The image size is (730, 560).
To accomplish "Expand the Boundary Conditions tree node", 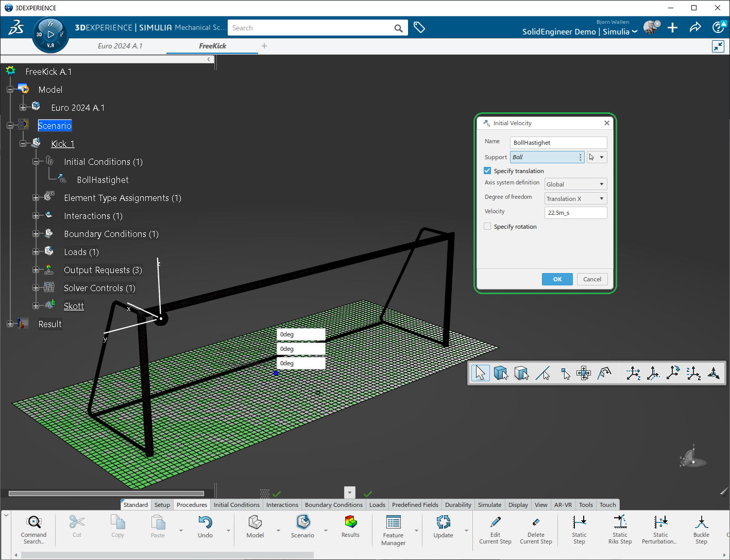I will pos(36,234).
